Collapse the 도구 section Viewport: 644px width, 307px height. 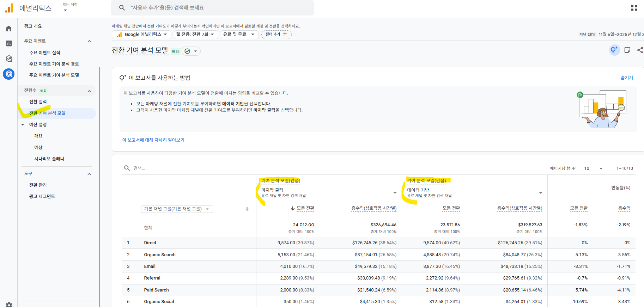pyautogui.click(x=89, y=174)
